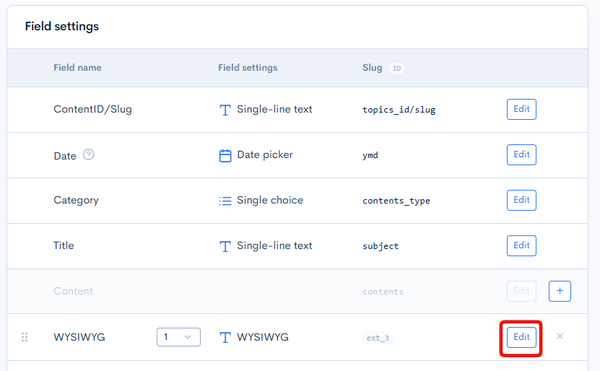The height and width of the screenshot is (371, 600).
Task: Edit the Category field
Action: (x=522, y=200)
